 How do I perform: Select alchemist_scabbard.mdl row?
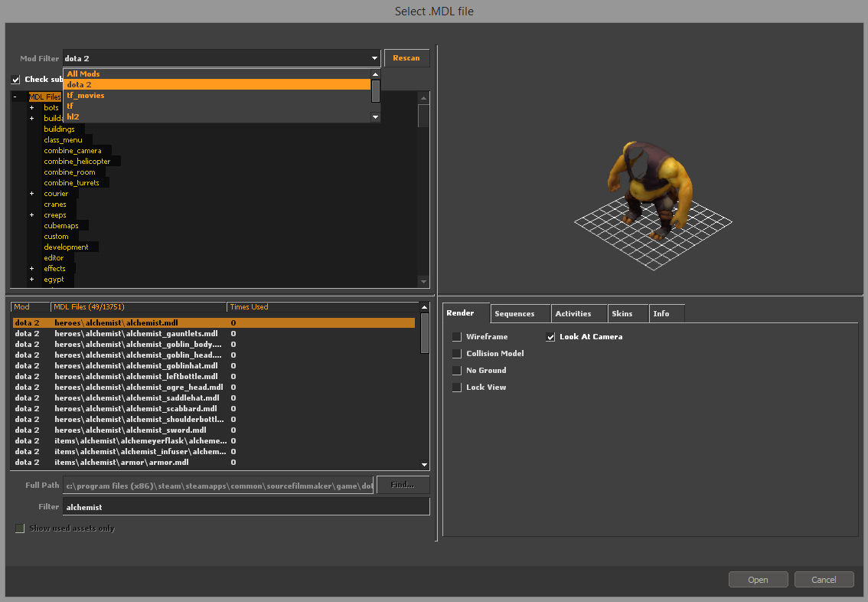coord(214,409)
